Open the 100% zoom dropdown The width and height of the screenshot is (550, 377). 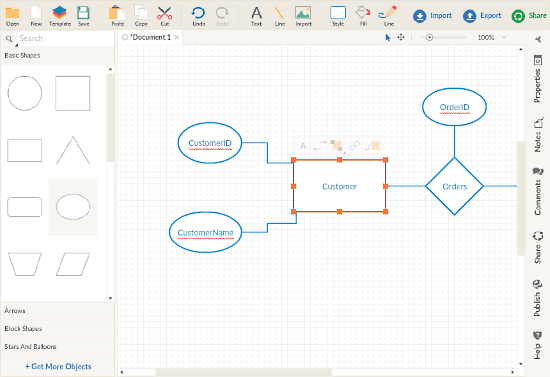pyautogui.click(x=504, y=38)
